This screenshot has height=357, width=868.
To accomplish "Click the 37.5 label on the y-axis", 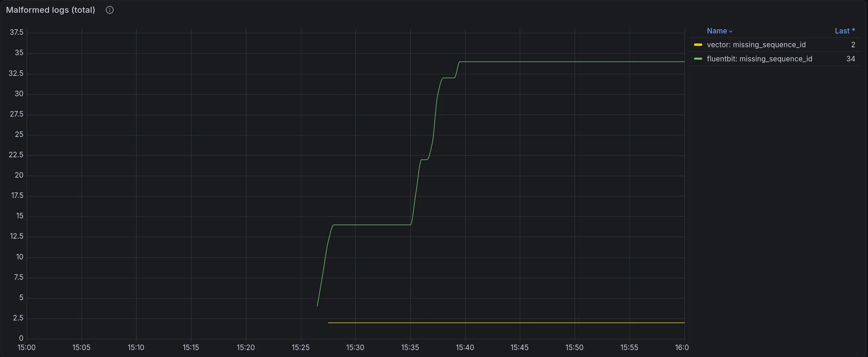I will [x=17, y=32].
